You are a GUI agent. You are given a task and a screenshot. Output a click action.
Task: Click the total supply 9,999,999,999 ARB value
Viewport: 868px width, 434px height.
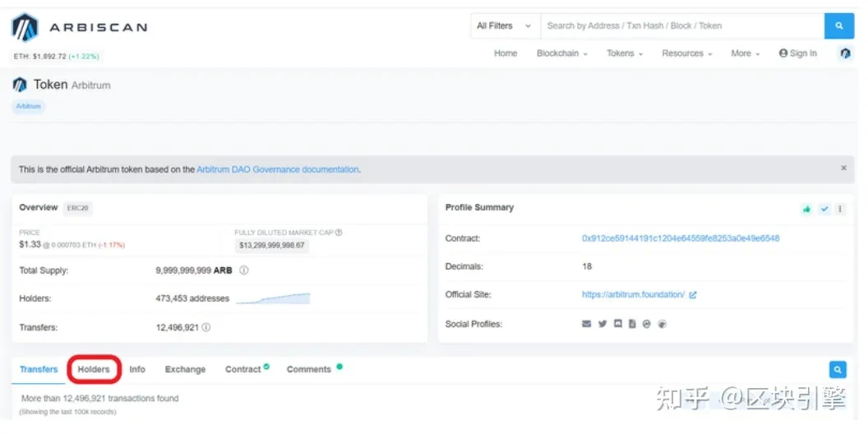(194, 270)
